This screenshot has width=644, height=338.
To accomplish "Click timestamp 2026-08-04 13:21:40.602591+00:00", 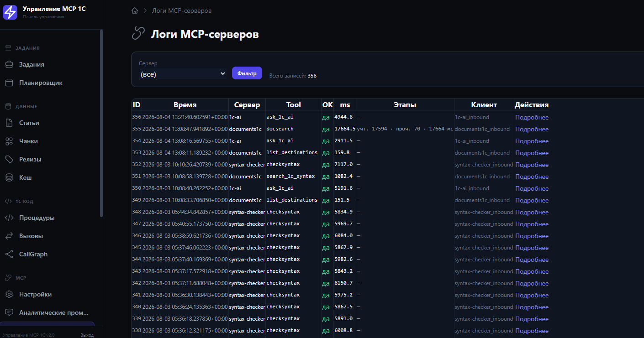I will click(185, 117).
